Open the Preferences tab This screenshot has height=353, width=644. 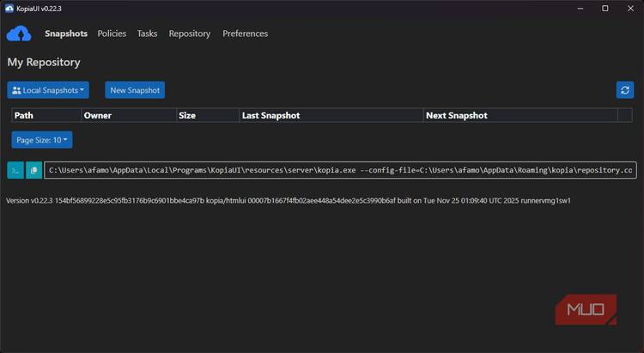tap(246, 33)
